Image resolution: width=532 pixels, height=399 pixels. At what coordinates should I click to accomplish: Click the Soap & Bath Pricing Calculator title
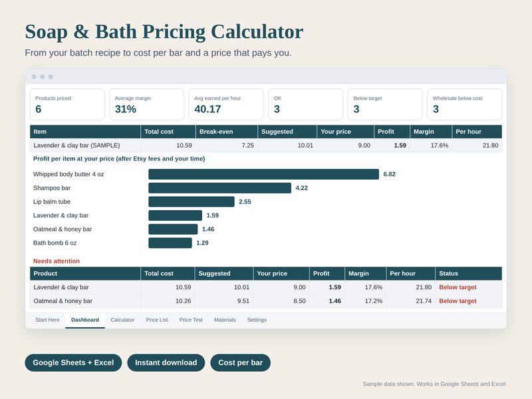tap(164, 32)
